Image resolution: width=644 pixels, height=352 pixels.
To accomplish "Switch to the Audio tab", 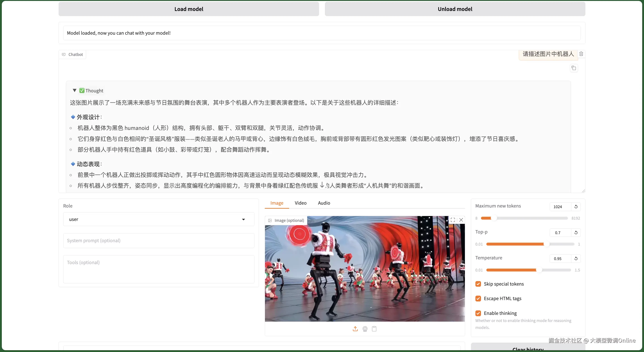I will point(324,203).
